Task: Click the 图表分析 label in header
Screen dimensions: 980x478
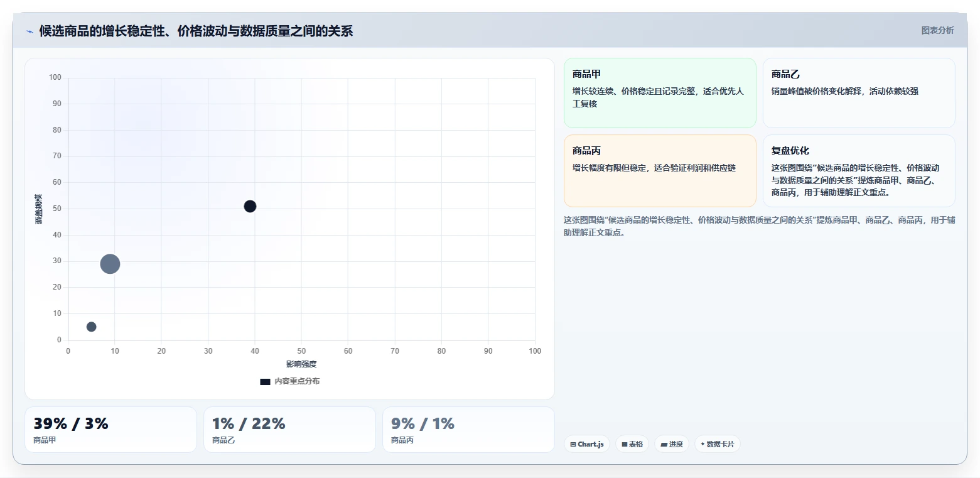Action: click(x=937, y=30)
